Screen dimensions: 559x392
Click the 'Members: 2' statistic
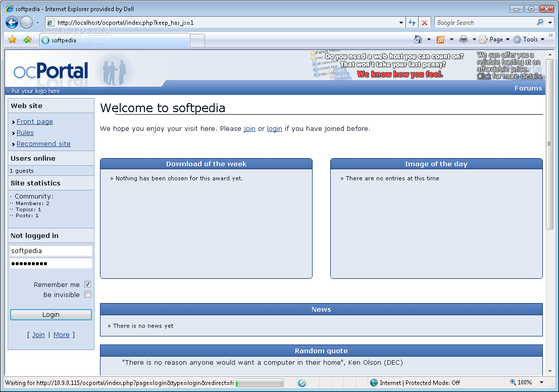(32, 203)
